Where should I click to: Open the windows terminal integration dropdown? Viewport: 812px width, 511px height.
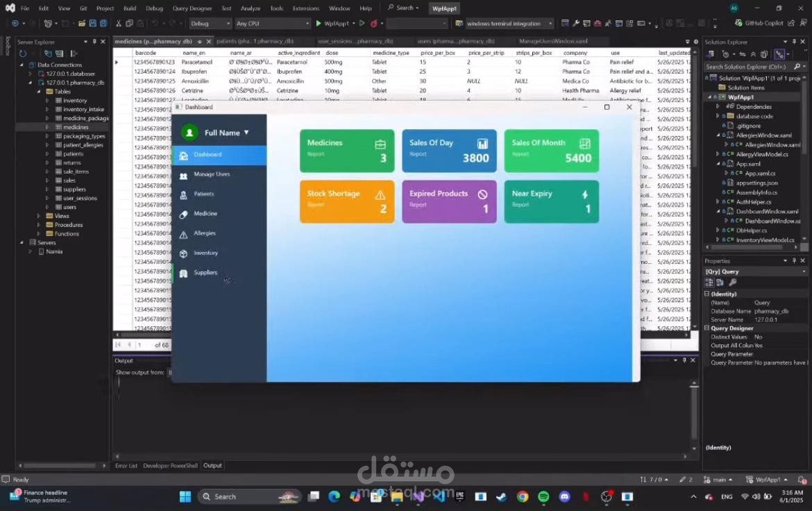click(x=509, y=24)
